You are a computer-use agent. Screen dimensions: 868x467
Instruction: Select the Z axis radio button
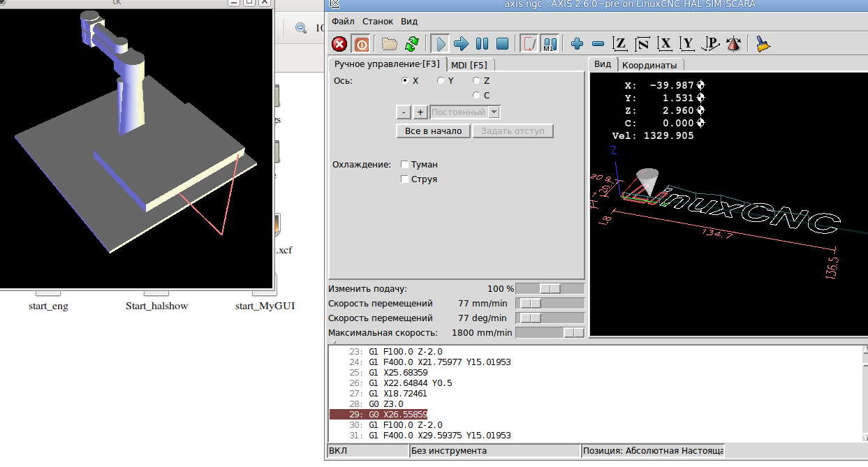[x=476, y=80]
